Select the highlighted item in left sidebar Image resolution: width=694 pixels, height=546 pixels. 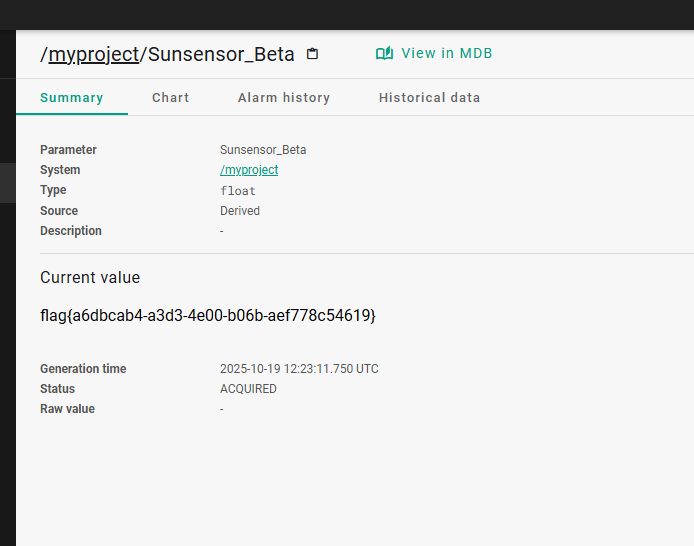(7, 183)
